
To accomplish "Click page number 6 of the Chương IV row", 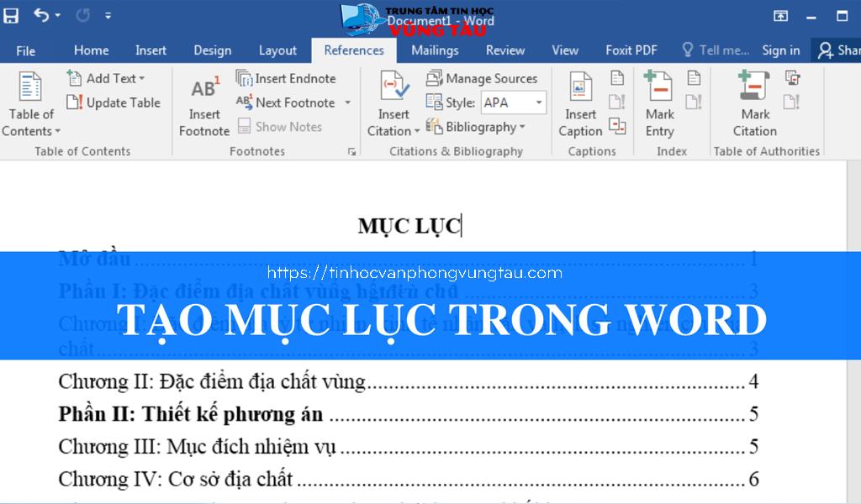I will coord(753,480).
